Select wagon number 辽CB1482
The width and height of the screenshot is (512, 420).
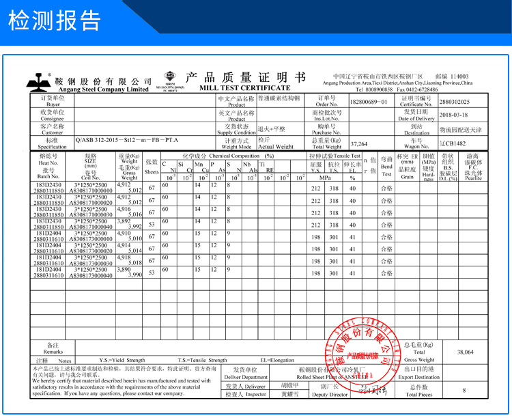[453, 143]
